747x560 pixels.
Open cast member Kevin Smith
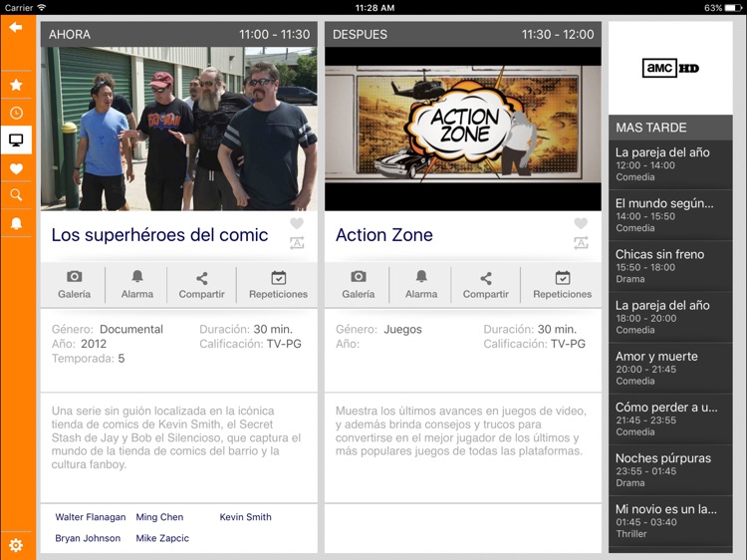pyautogui.click(x=245, y=517)
